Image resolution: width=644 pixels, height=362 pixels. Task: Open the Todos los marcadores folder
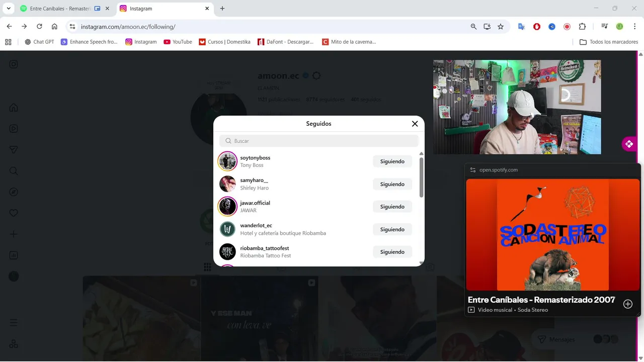click(609, 42)
